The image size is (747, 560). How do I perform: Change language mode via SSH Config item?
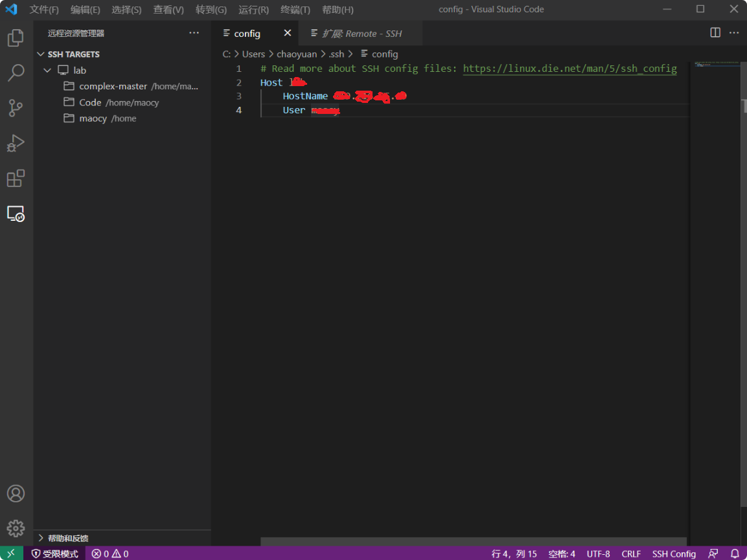[x=674, y=554]
